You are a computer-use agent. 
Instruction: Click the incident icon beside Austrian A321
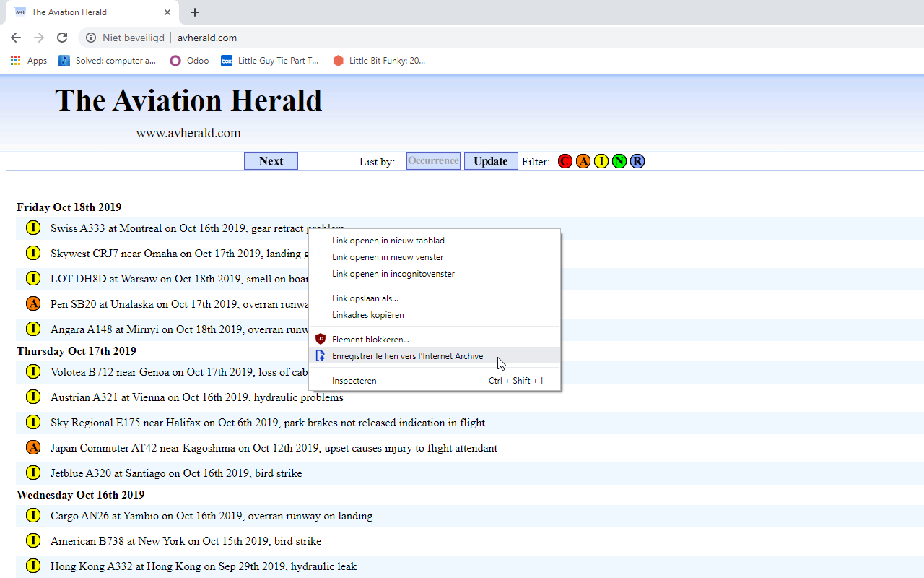click(x=32, y=397)
